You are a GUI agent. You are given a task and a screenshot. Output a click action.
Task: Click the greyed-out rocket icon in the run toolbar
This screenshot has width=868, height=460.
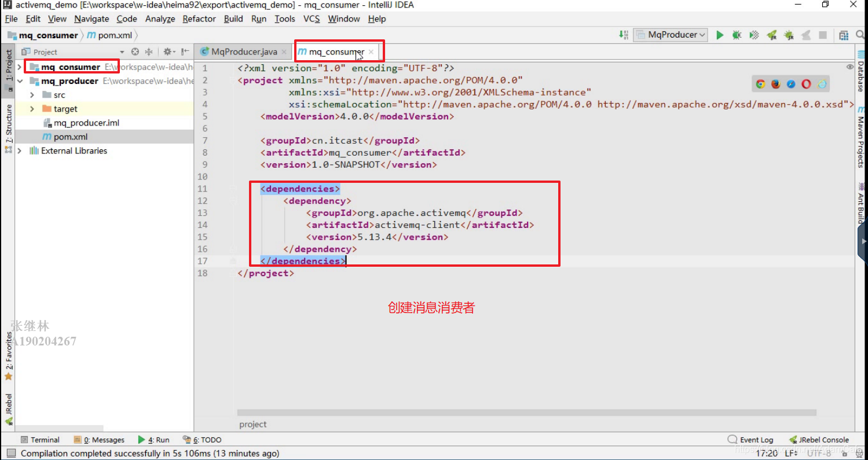pyautogui.click(x=805, y=35)
